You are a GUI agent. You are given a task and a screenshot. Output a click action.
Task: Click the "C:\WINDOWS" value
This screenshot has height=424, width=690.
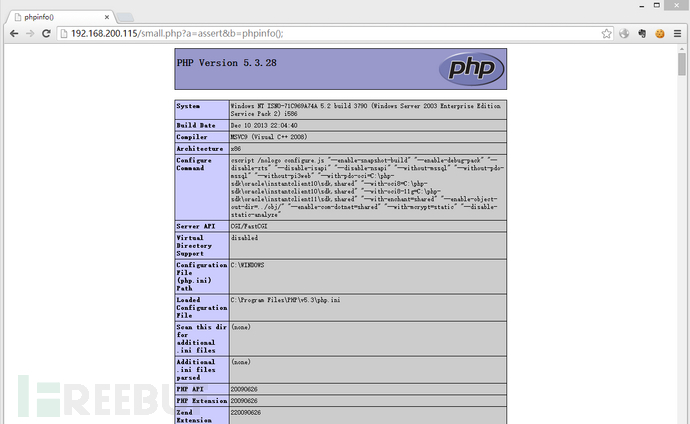(x=247, y=265)
